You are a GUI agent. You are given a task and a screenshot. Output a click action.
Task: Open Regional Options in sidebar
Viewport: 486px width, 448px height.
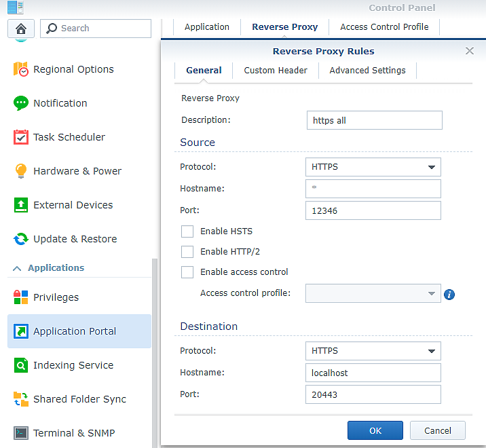(x=73, y=69)
